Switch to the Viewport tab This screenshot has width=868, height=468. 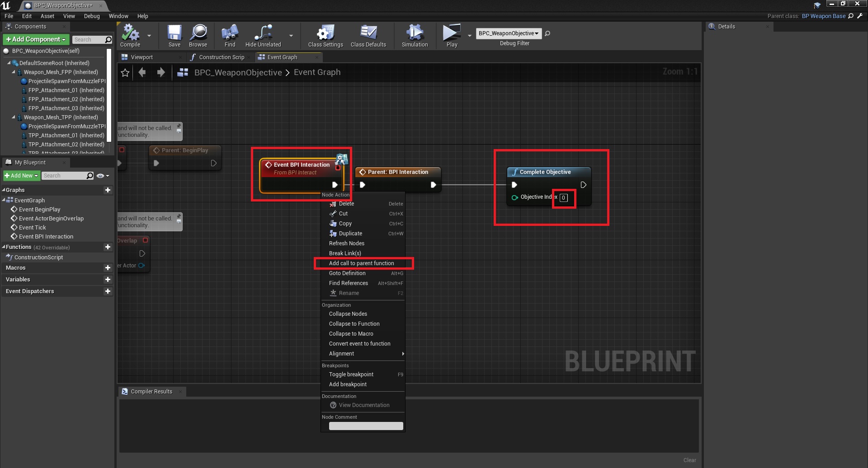click(142, 57)
